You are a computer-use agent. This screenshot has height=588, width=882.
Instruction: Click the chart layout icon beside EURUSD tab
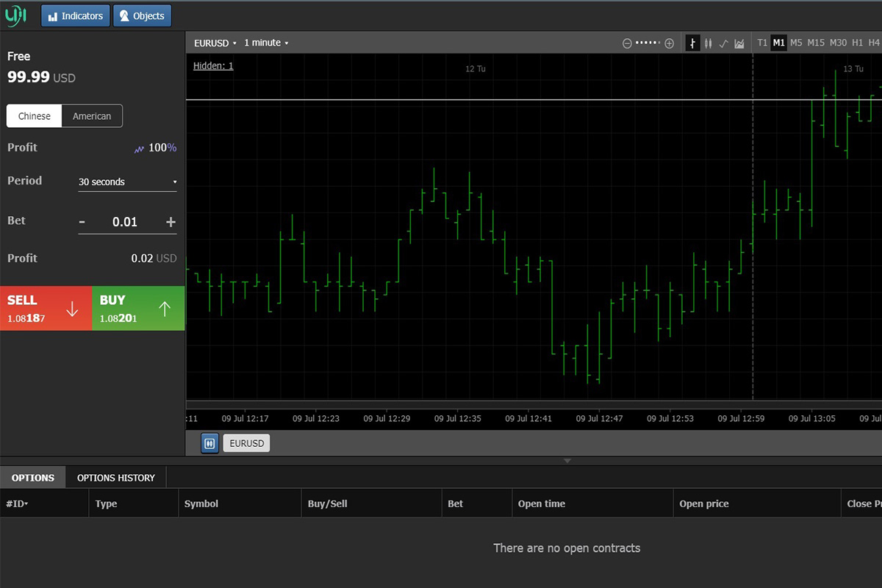click(209, 443)
